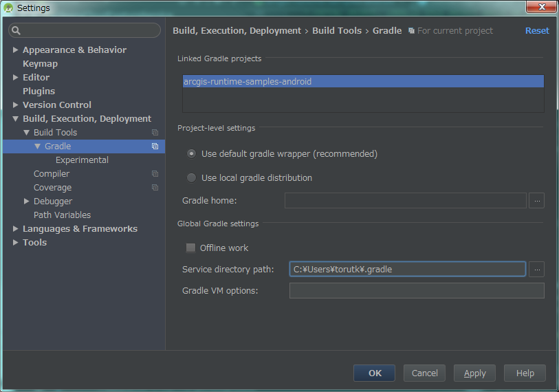Viewport: 559px width, 392px height.
Task: Select Use default gradle wrapper option
Action: (192, 154)
